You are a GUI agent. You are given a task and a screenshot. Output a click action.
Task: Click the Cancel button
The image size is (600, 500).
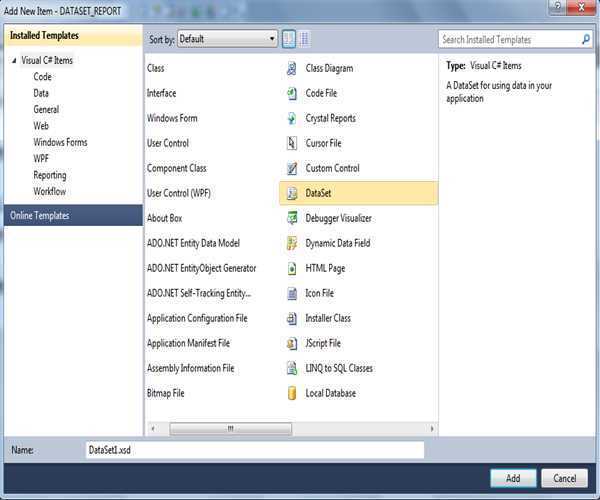(x=564, y=478)
